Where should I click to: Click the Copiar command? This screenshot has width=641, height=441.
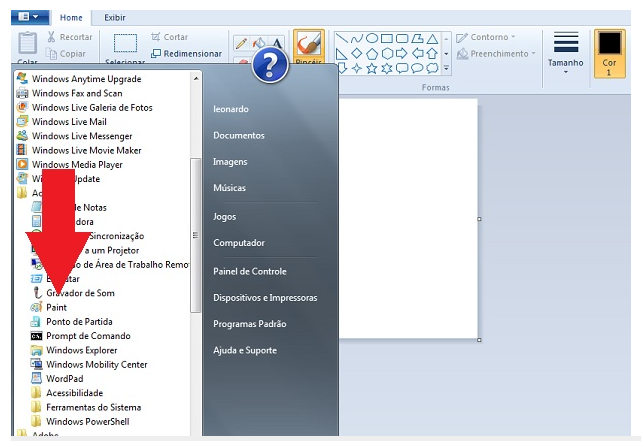pos(65,54)
